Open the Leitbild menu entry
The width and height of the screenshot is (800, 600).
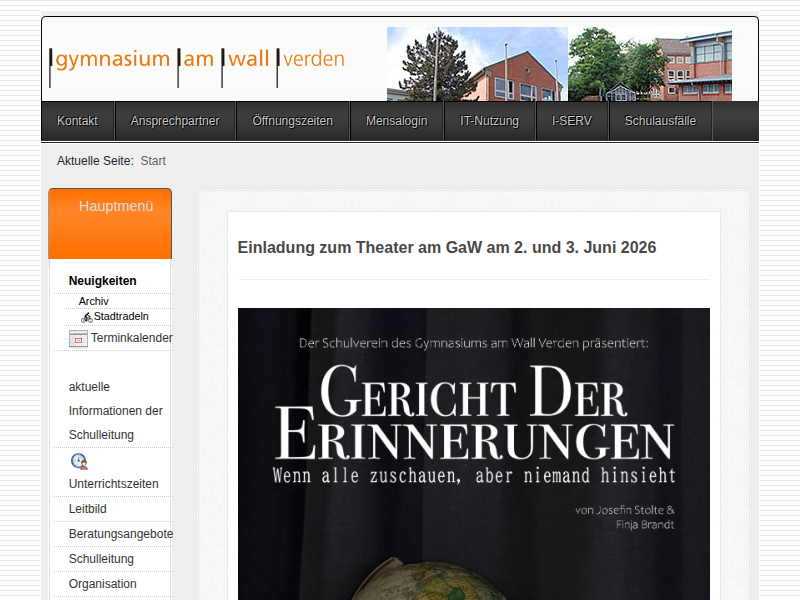tap(88, 509)
